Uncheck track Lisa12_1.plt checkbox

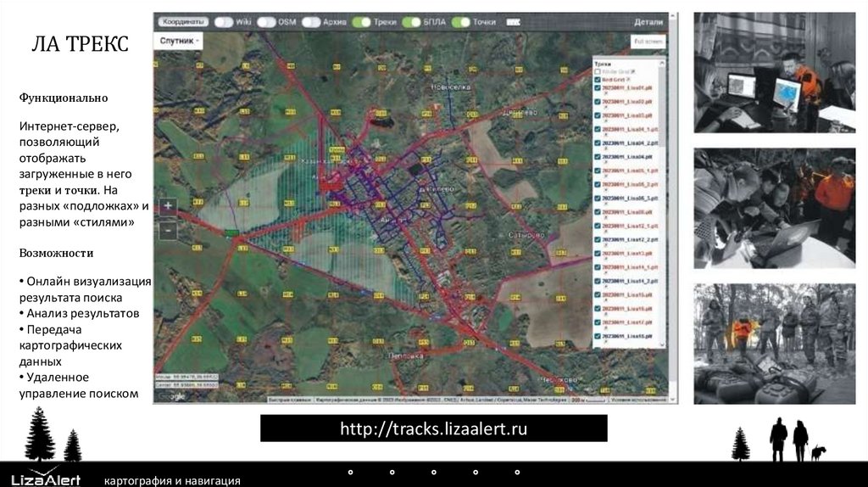pos(598,226)
